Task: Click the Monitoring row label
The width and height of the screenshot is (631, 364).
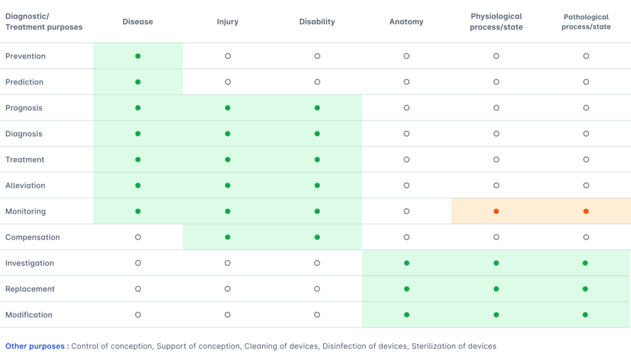Action: (x=25, y=211)
